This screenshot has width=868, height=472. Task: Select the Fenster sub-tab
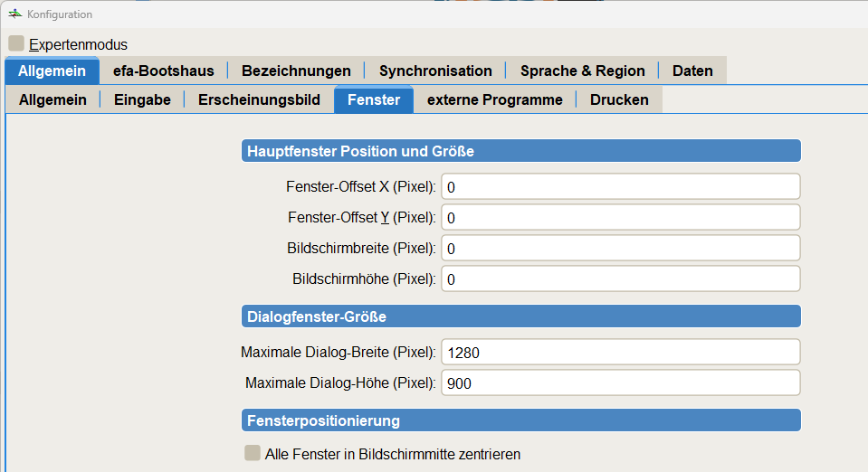pyautogui.click(x=374, y=99)
